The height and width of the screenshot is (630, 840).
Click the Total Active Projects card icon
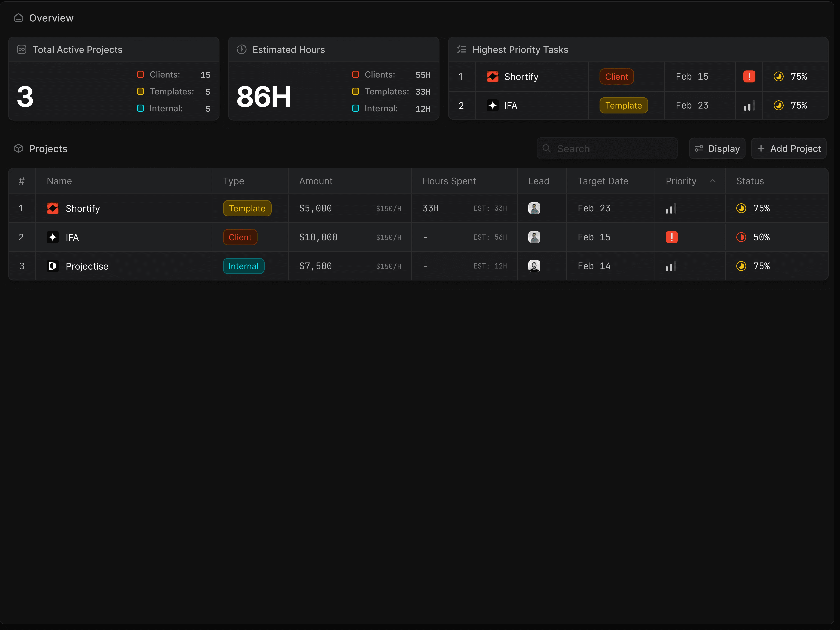click(22, 49)
